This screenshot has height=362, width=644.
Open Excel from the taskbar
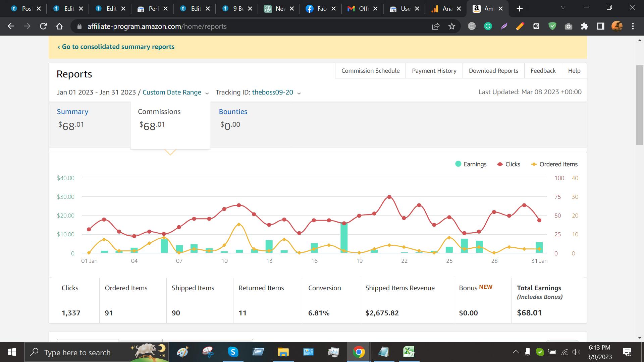pyautogui.click(x=409, y=352)
